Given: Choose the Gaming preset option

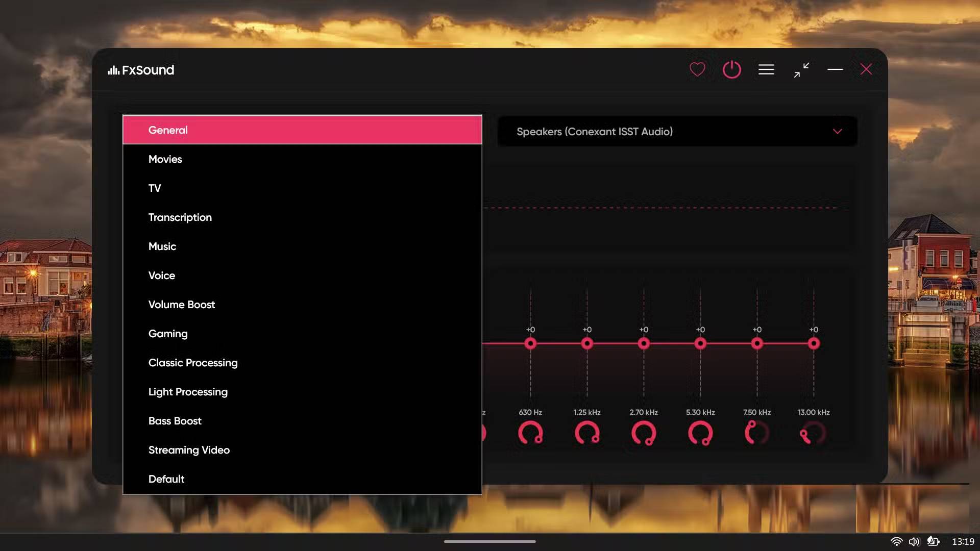Looking at the screenshot, I should [168, 334].
